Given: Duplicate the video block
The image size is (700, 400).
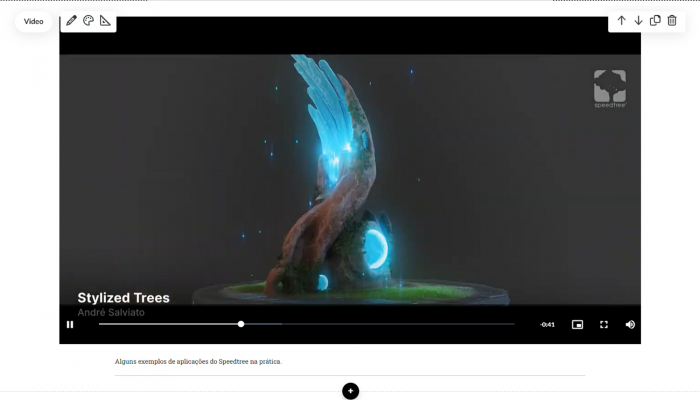Looking at the screenshot, I should pos(655,21).
